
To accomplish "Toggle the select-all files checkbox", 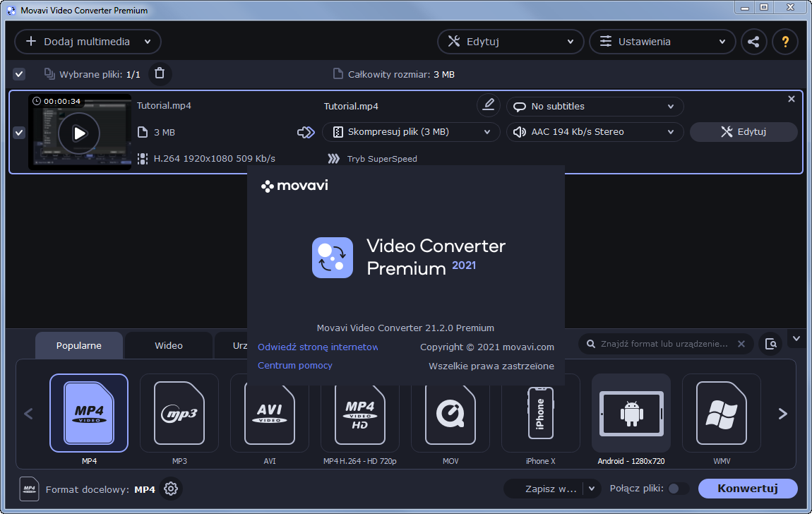I will click(x=19, y=74).
